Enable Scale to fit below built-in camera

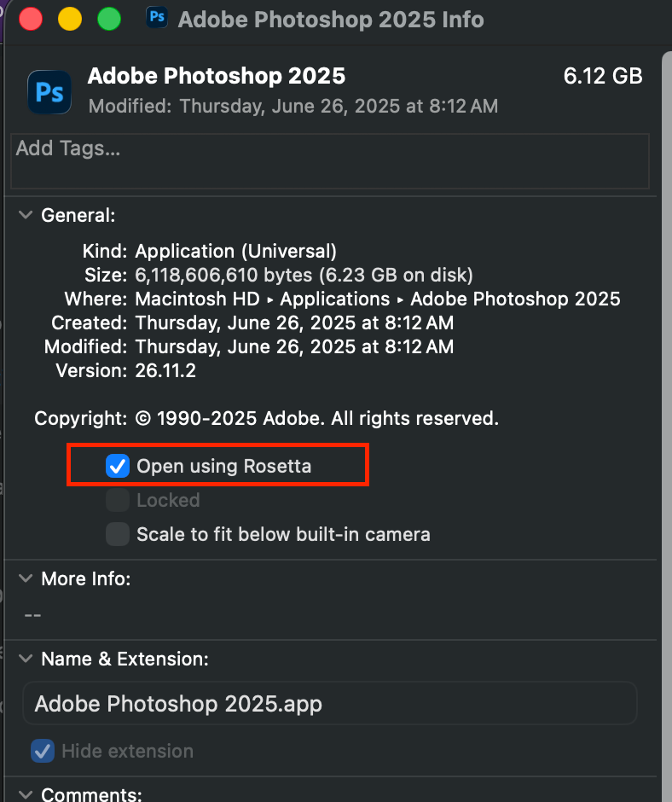tap(117, 534)
